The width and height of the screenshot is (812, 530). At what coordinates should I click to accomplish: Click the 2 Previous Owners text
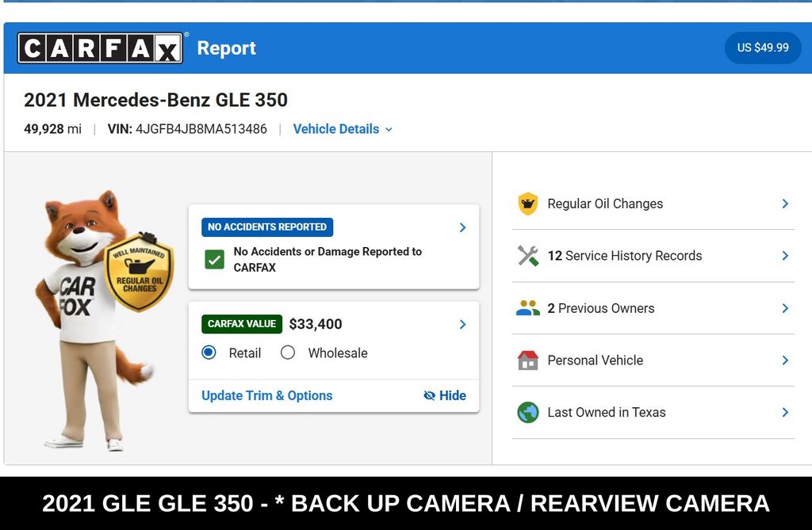(x=601, y=308)
